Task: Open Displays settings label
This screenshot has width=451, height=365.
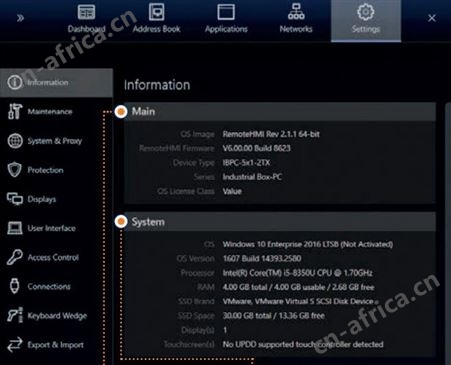Action: 42,199
